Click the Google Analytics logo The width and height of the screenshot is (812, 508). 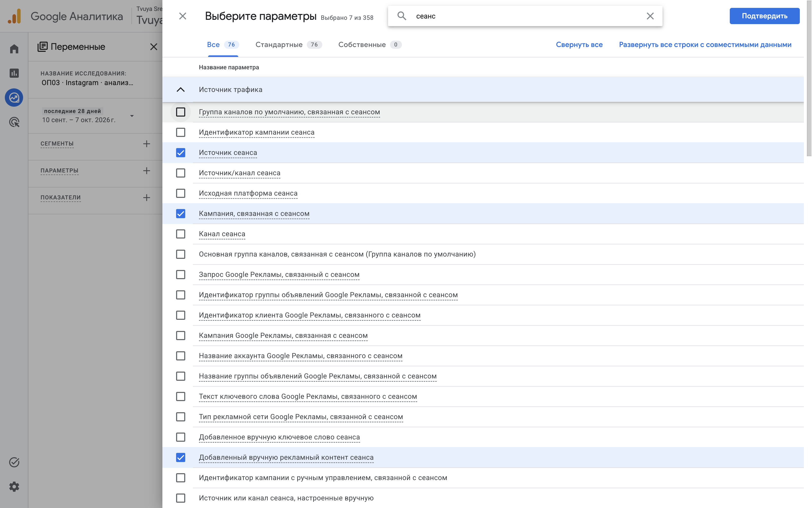15,16
